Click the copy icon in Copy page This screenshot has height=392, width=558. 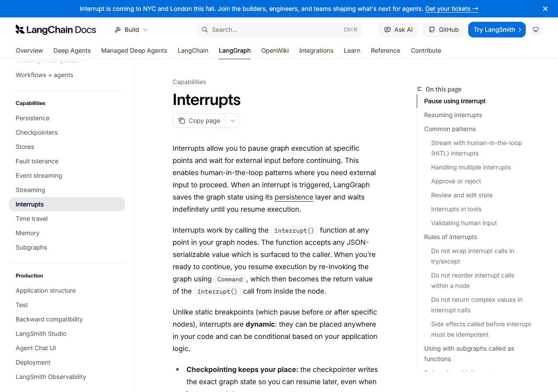point(182,121)
